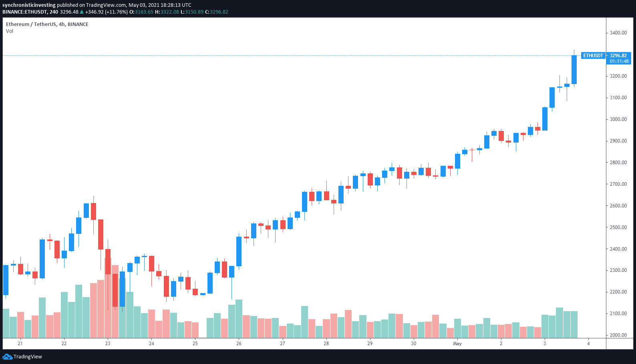Select the Vol indicator label

tap(10, 31)
